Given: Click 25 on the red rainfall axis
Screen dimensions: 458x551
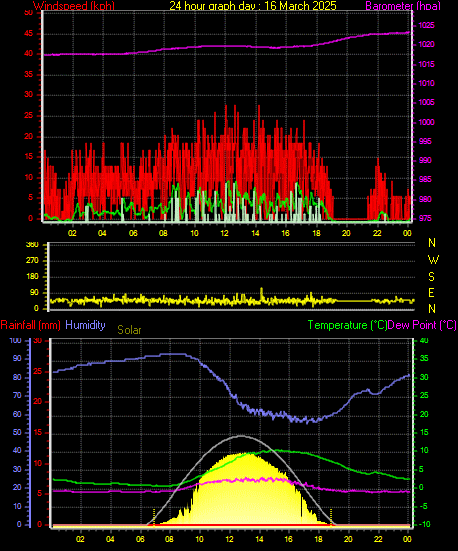Looking at the screenshot, I should pyautogui.click(x=37, y=371).
